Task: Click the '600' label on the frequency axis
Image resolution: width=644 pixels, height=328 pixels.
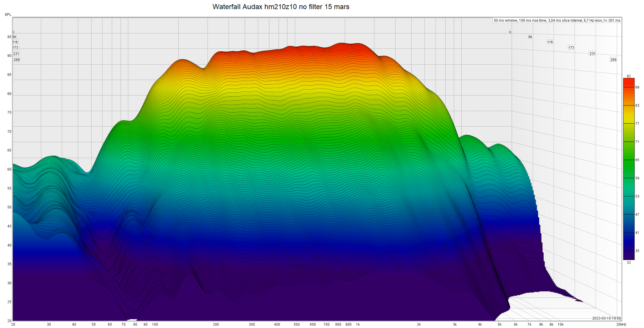Action: tap(313, 325)
